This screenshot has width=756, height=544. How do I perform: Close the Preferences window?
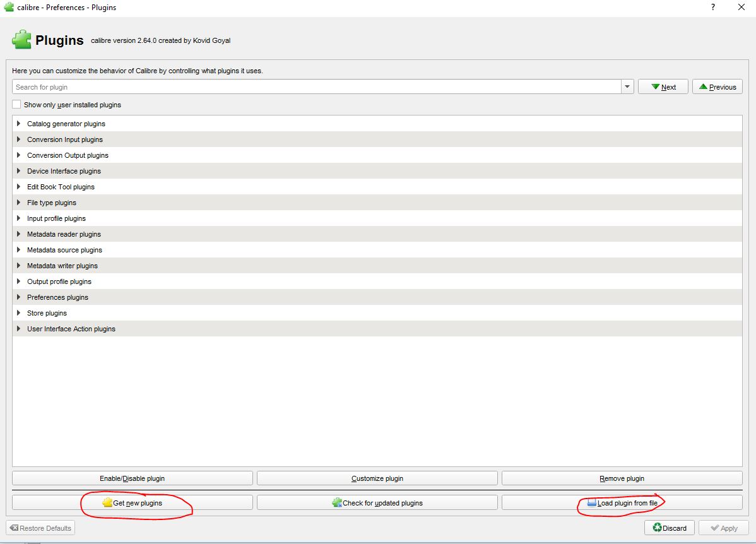pyautogui.click(x=741, y=7)
